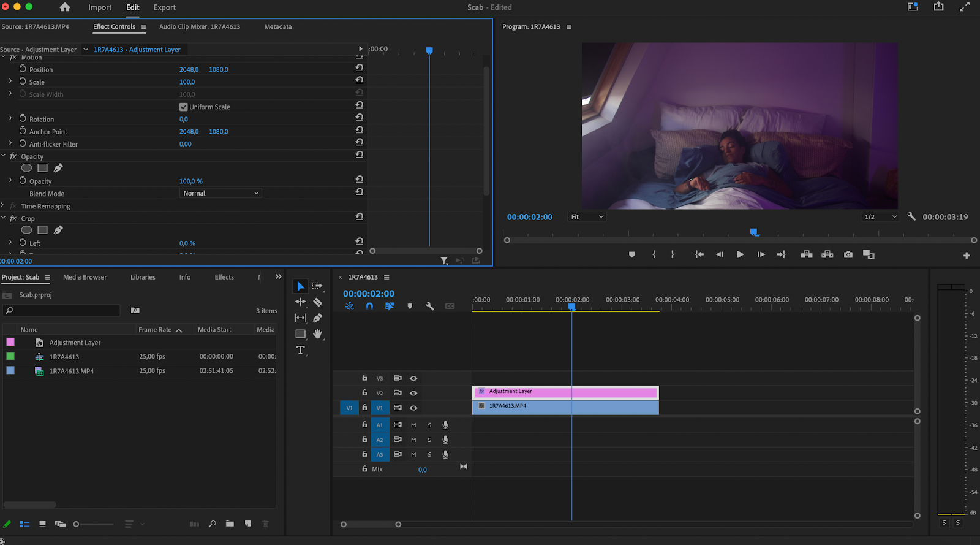Select the Razor tool in the tools panel
980x545 pixels.
317,302
